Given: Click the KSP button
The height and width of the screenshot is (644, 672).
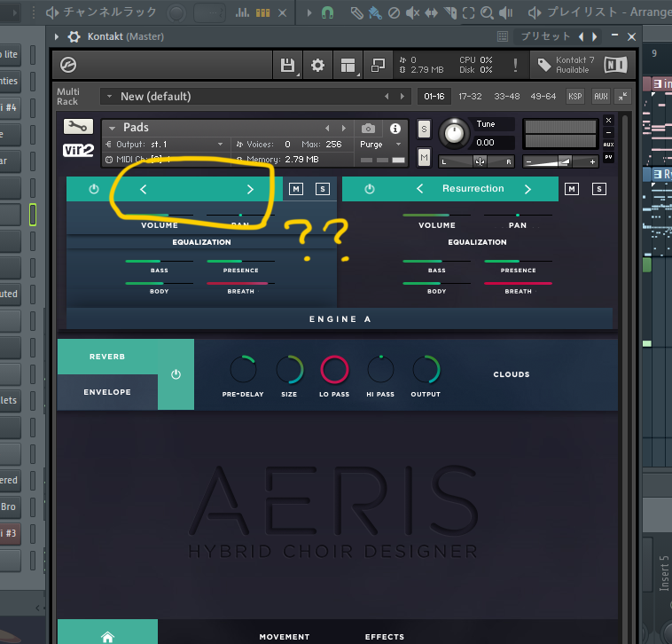Looking at the screenshot, I should (574, 97).
